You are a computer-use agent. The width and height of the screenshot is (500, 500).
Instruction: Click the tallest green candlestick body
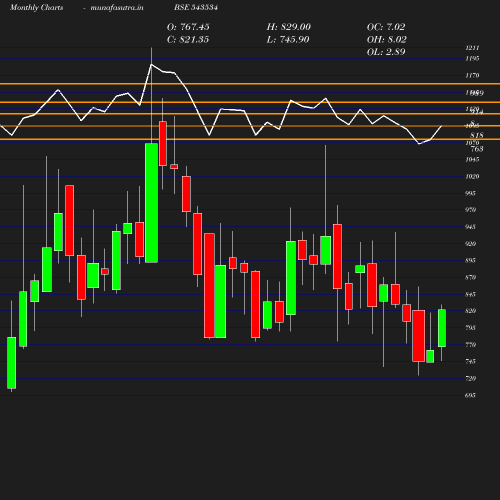[151, 203]
